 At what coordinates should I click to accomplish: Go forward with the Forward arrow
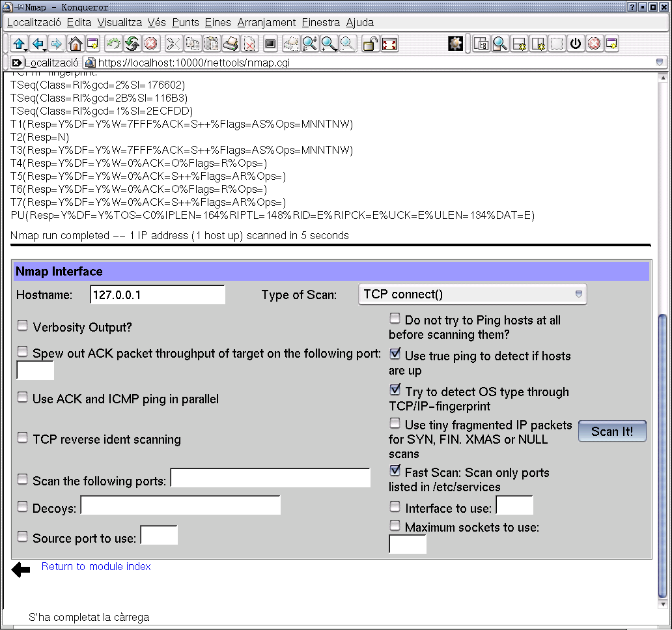(x=57, y=44)
